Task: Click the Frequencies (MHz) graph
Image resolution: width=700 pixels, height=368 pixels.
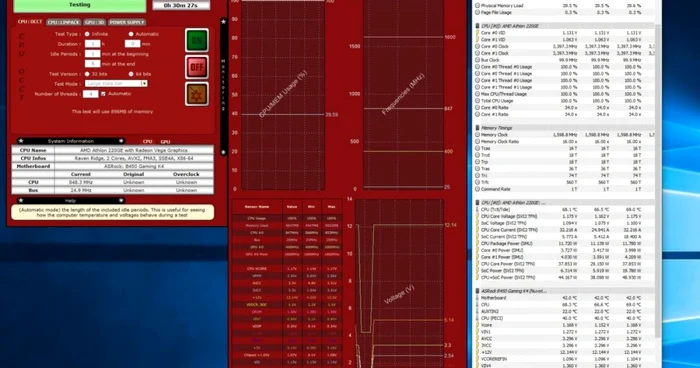Action: click(404, 95)
